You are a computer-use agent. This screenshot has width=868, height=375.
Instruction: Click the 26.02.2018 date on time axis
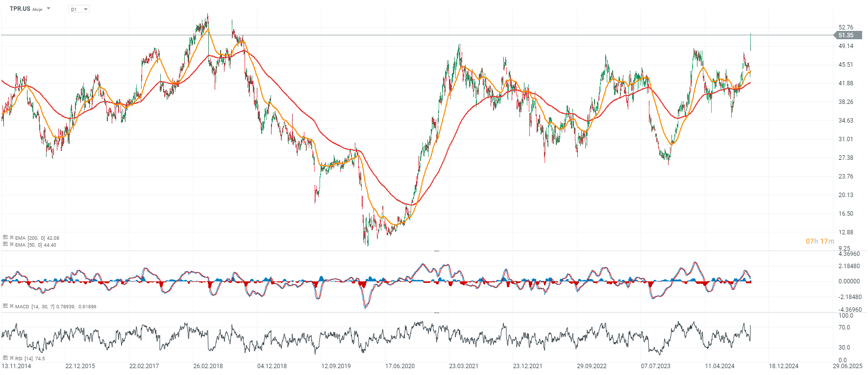click(208, 366)
